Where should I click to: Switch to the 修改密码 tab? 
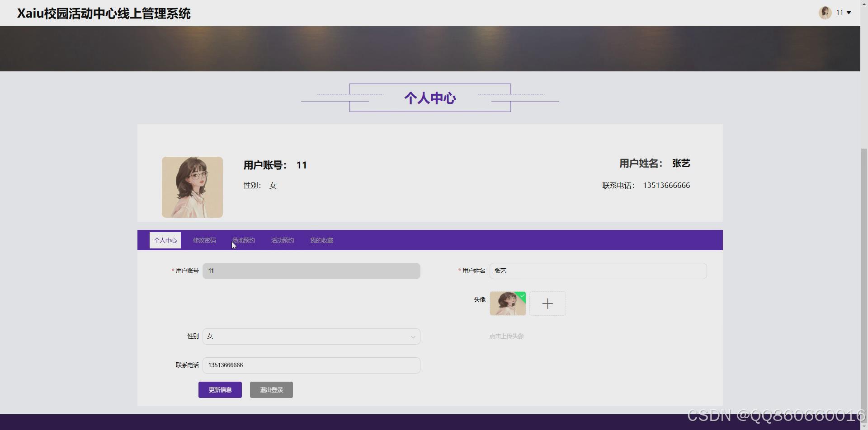click(204, 240)
